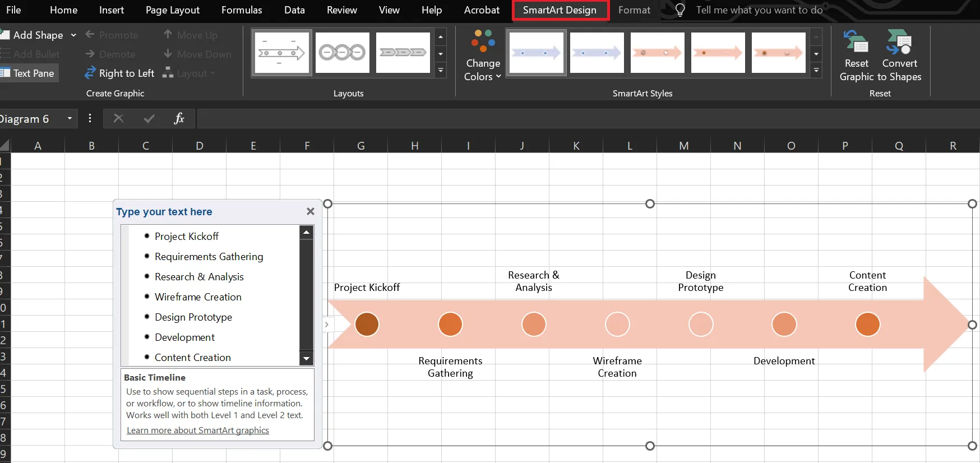
Task: Open the Name Box dropdown for Diagram 6
Action: pos(70,118)
